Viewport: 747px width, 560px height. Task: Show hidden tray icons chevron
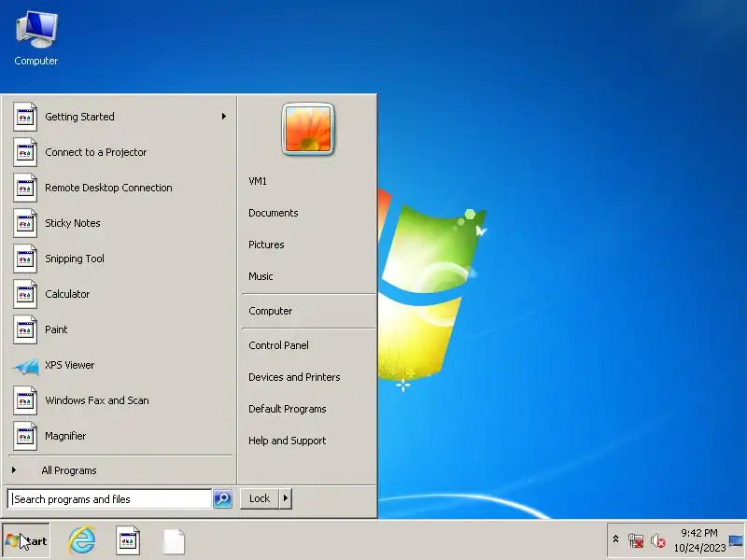pyautogui.click(x=615, y=539)
